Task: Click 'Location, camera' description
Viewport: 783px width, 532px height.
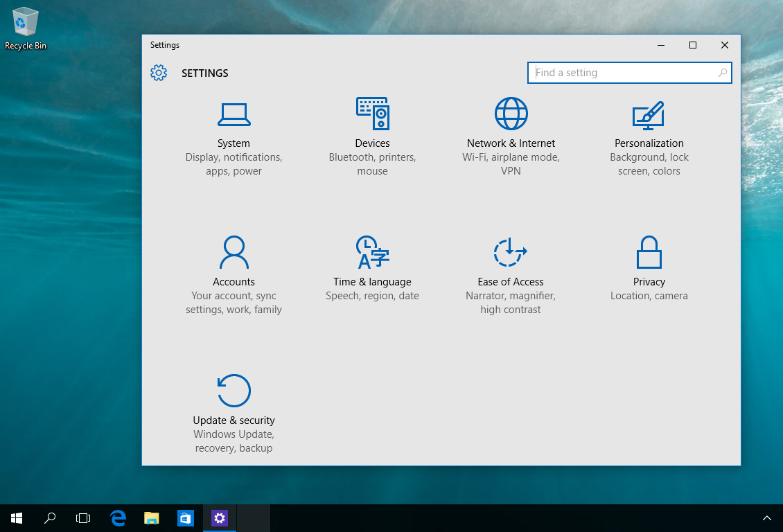Action: coord(649,296)
